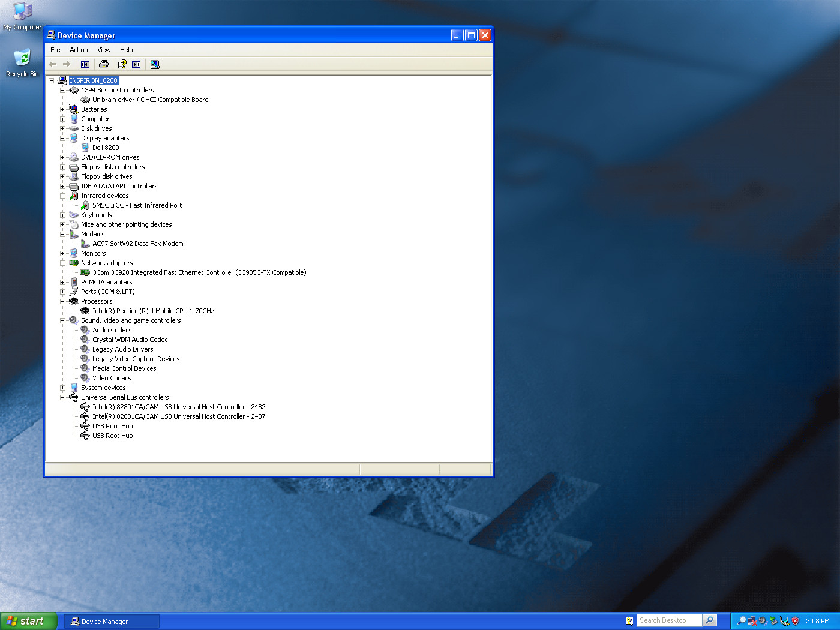
Task: Click the SMSC IrCC infrared port icon
Action: pos(85,205)
